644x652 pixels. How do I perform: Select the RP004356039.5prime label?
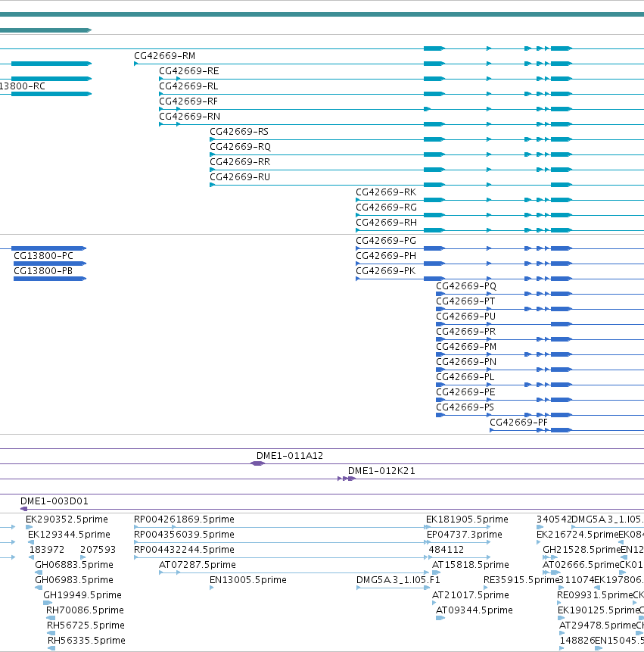coord(184,535)
